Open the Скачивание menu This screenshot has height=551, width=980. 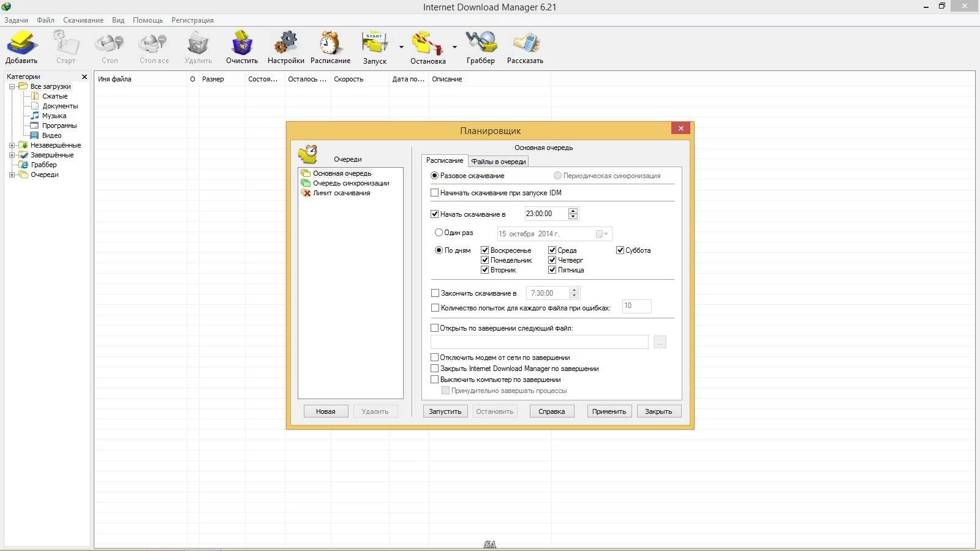click(x=83, y=20)
